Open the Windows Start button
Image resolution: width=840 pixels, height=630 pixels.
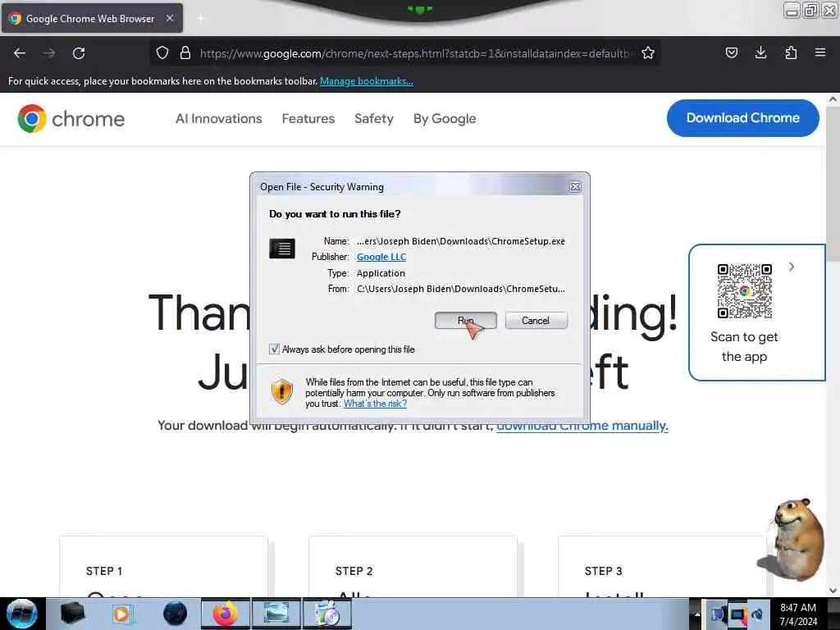(21, 614)
